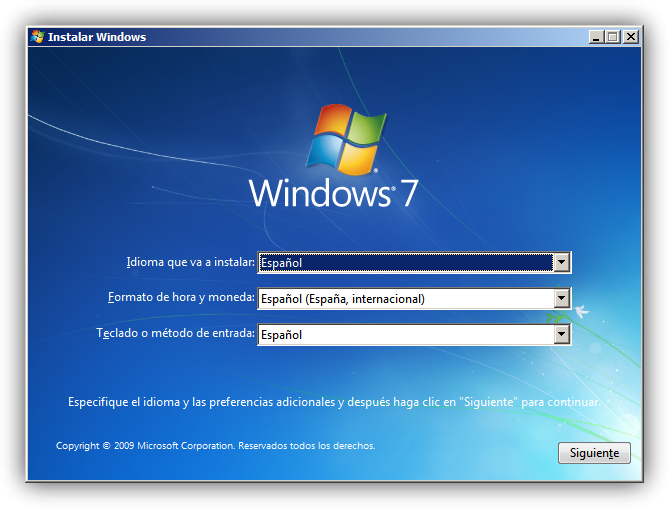
Task: Select the highlighted Español language field
Action: pyautogui.click(x=405, y=262)
